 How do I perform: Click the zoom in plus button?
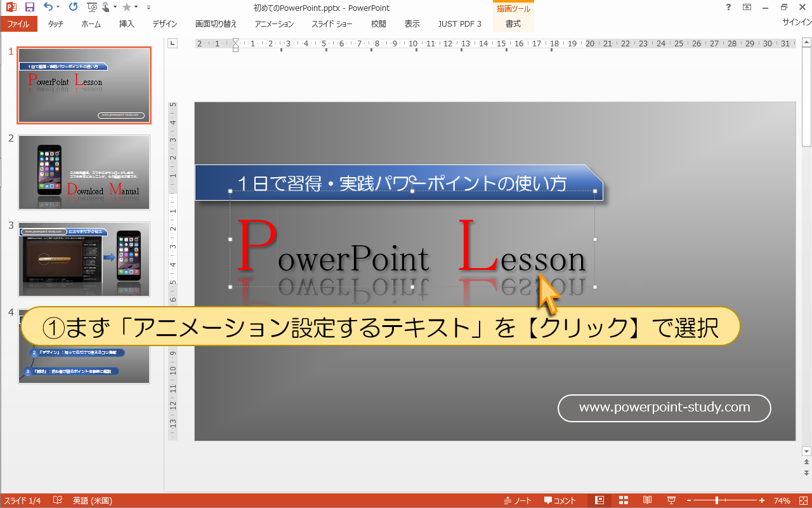(762, 500)
